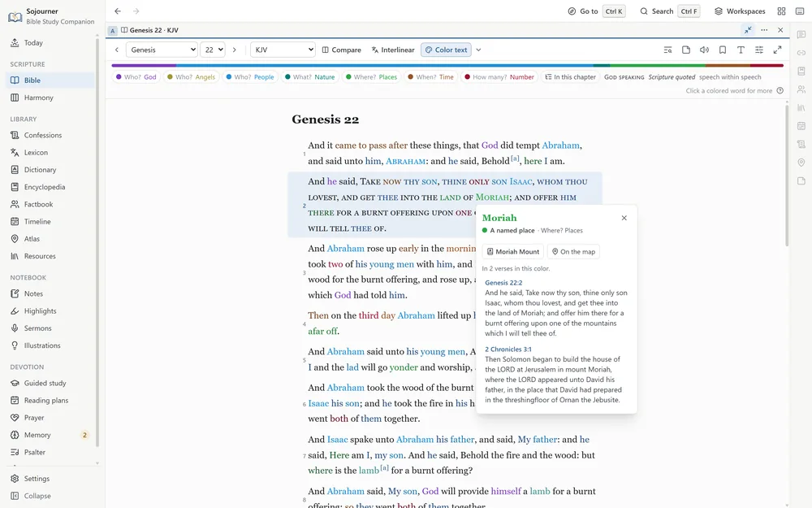
Task: Toggle the When? Time color filter
Action: tap(431, 76)
